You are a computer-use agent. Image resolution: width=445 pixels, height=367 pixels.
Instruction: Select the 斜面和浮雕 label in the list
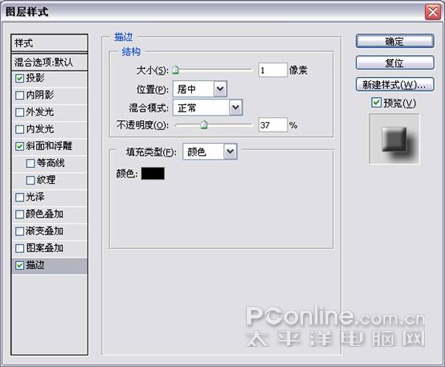coord(49,146)
